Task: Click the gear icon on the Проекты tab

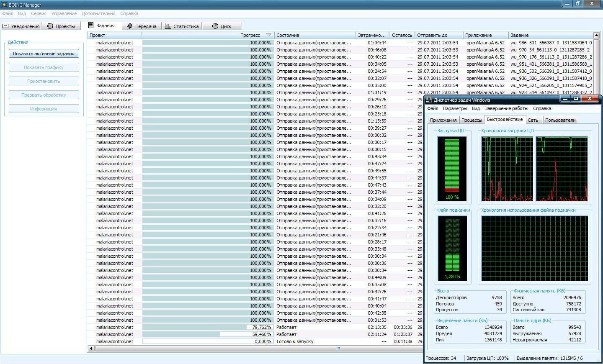Action: coord(50,26)
